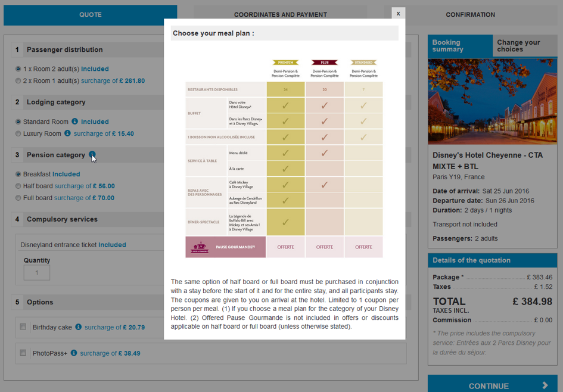Select 2 x Room 1 adult(s) option
This screenshot has width=563, height=392.
(18, 80)
